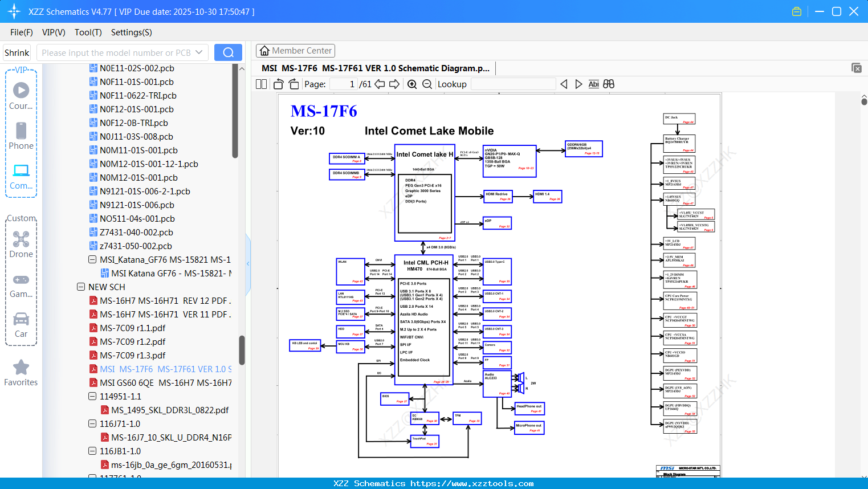The height and width of the screenshot is (489, 868).
Task: Select the Phone category icon
Action: point(21,136)
